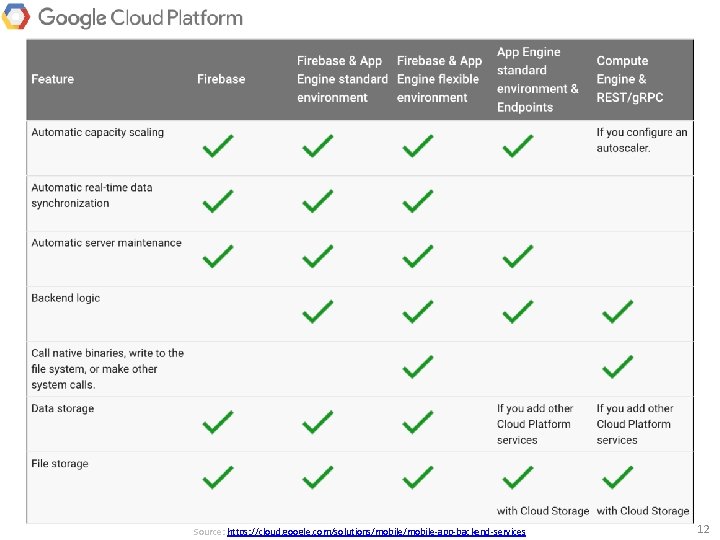Click Firebase & App Engine flexible checkmark for capacity scaling
Viewport: 720px width, 540px height.
pyautogui.click(x=418, y=146)
